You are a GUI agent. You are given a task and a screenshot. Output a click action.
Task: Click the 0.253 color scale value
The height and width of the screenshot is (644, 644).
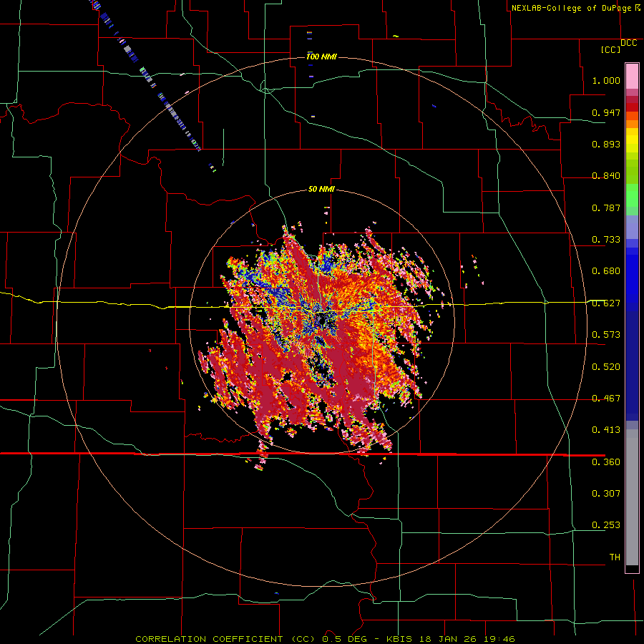click(606, 525)
